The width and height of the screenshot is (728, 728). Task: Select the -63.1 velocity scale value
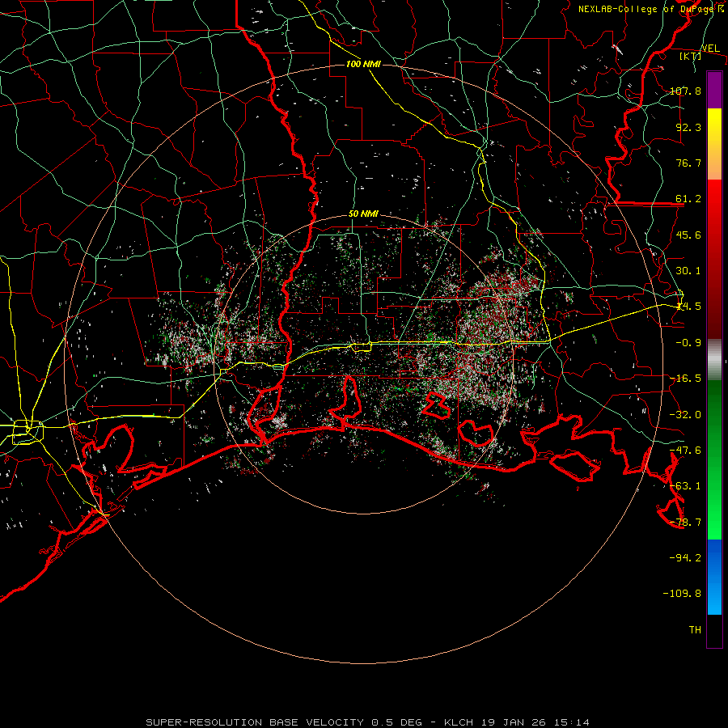685,486
